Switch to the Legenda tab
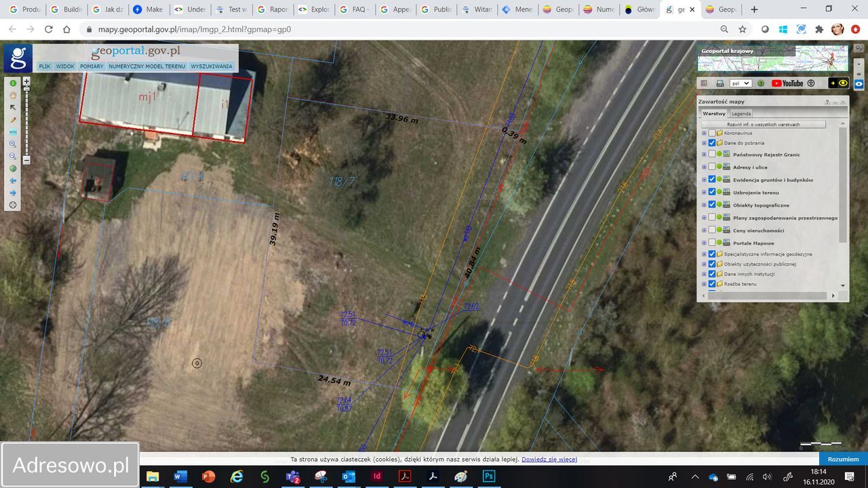The width and height of the screenshot is (868, 488). point(741,114)
